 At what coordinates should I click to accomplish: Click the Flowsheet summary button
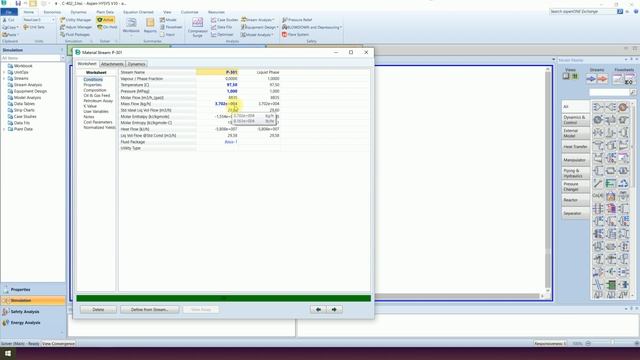171,27
